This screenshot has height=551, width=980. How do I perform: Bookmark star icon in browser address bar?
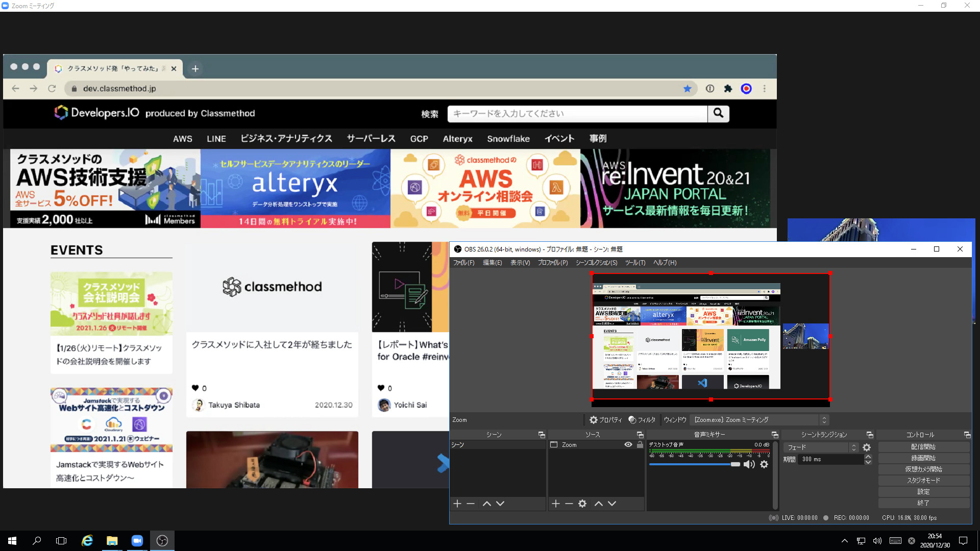688,89
